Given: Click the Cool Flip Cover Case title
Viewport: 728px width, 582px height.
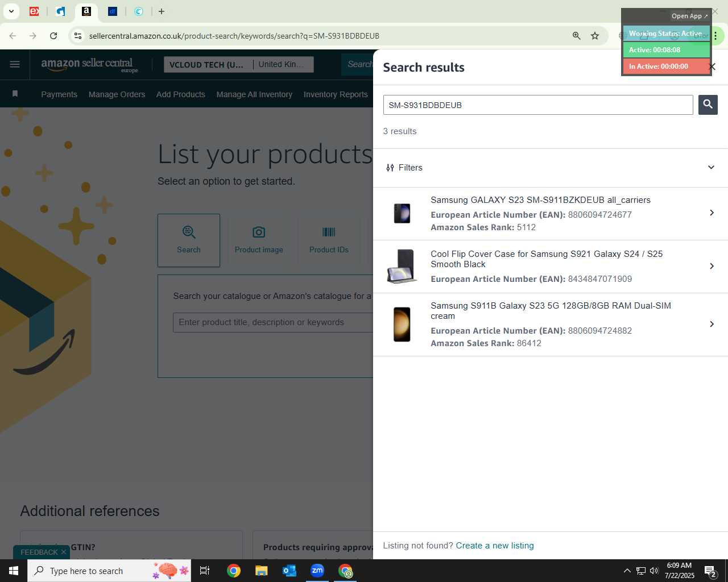Looking at the screenshot, I should pos(547,259).
